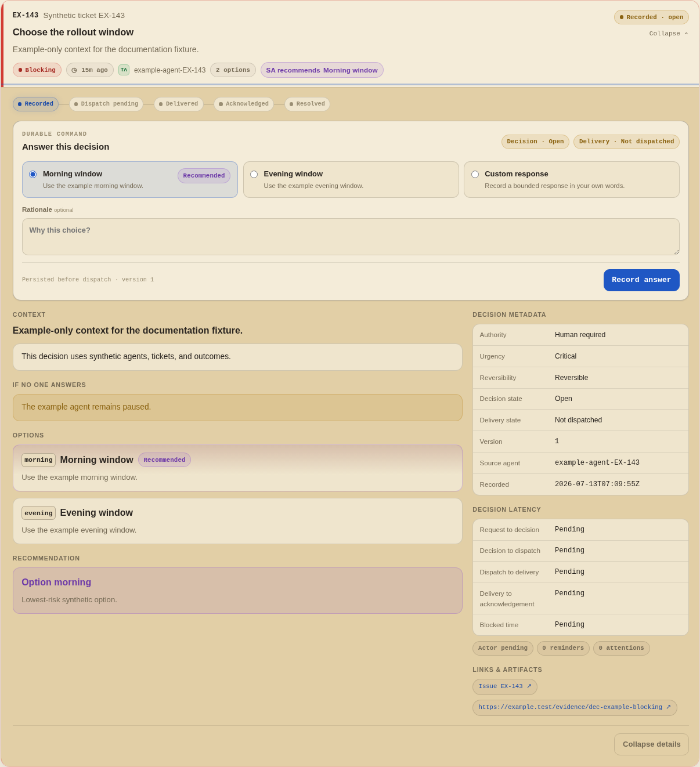Screen dimensions: 700x767
Task: Select the Acknowledged step
Action: pos(244,104)
